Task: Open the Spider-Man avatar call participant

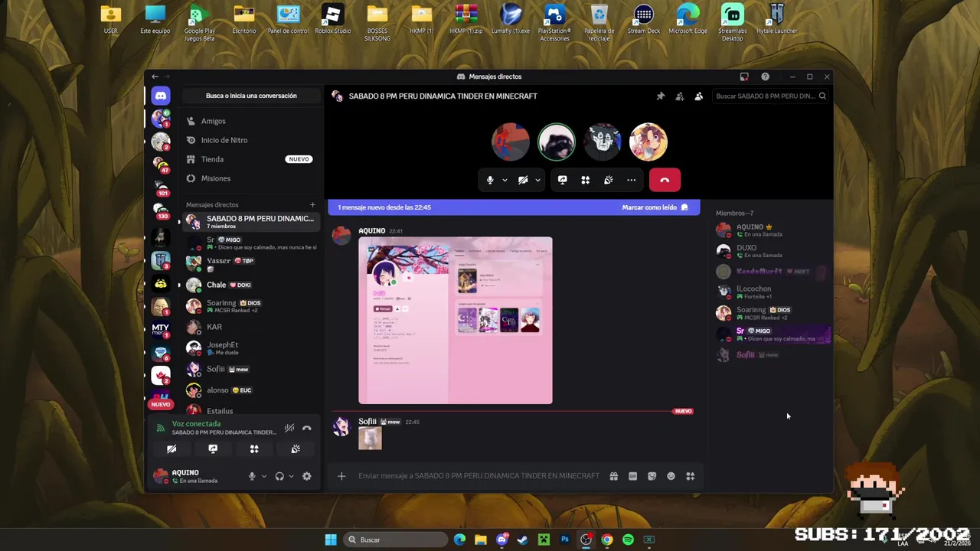Action: (x=511, y=142)
